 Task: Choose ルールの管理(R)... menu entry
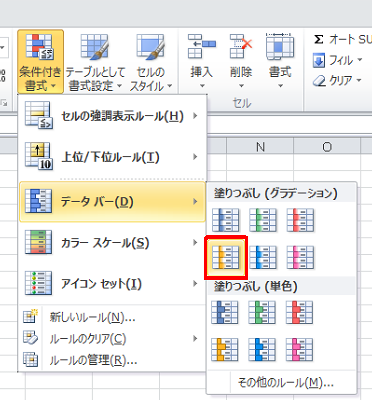coord(112,360)
